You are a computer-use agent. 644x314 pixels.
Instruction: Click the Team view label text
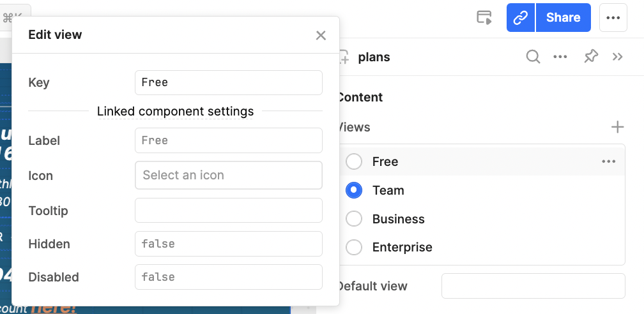(388, 190)
